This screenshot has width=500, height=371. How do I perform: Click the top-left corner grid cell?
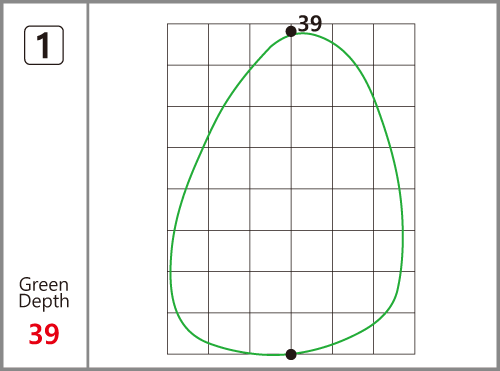point(188,44)
